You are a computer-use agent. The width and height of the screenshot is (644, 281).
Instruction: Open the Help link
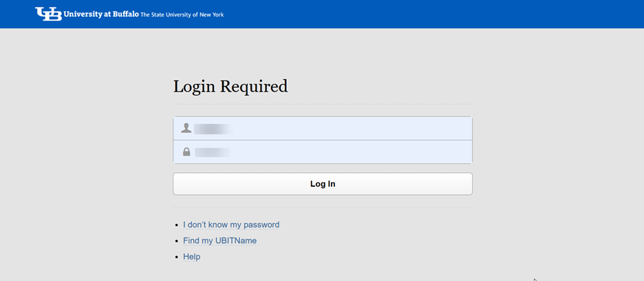click(191, 256)
